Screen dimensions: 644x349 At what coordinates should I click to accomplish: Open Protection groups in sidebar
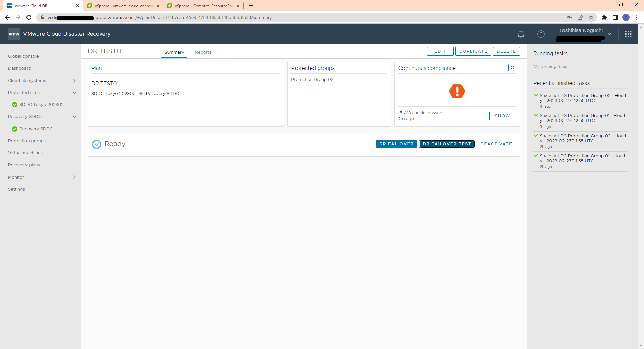(x=27, y=141)
